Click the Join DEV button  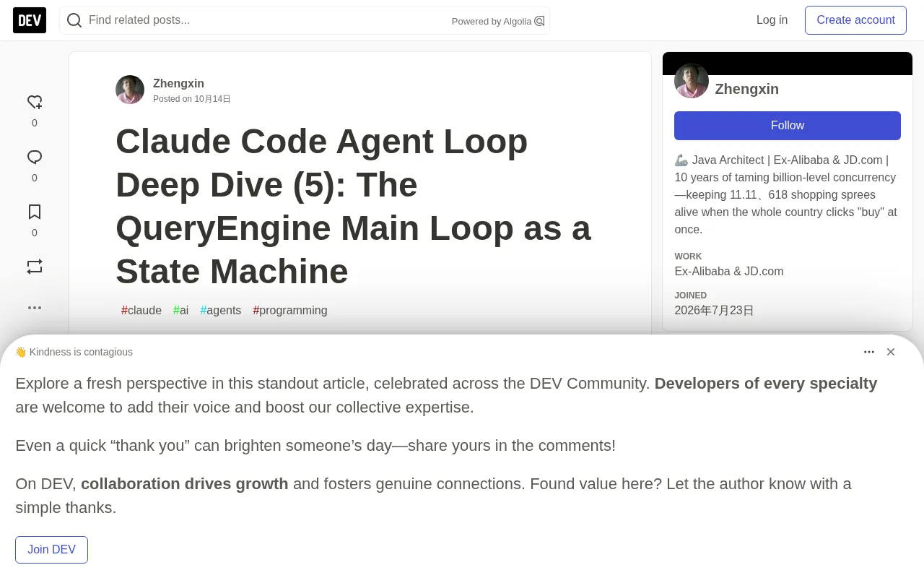click(x=52, y=550)
